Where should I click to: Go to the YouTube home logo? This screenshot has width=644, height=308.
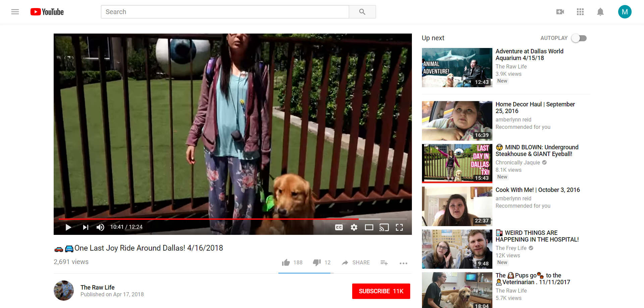pos(47,12)
